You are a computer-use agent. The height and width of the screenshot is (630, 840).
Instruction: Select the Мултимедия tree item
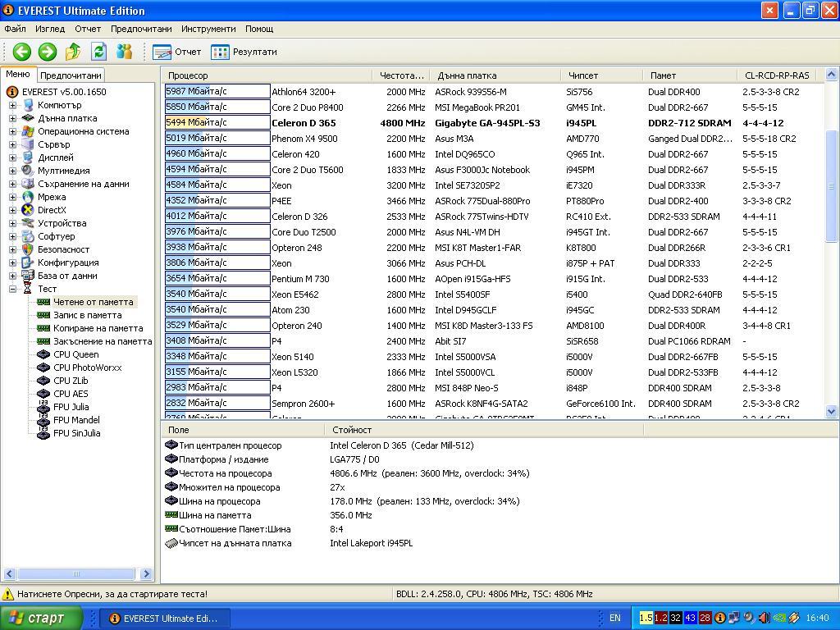pyautogui.click(x=63, y=171)
